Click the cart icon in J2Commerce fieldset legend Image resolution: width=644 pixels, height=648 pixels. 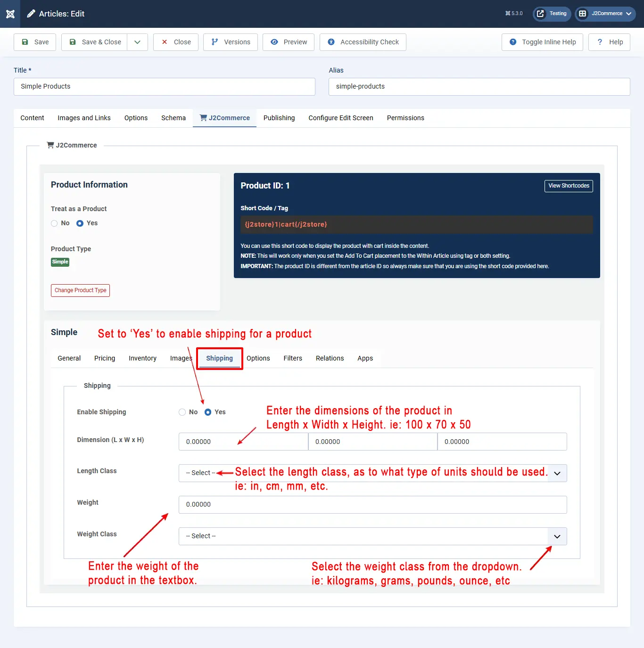(50, 145)
